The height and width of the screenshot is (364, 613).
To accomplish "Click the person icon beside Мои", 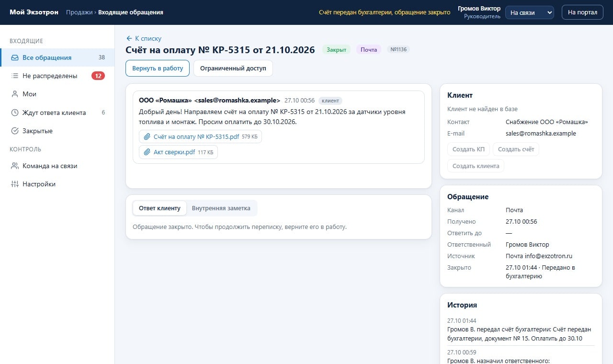I will point(15,94).
